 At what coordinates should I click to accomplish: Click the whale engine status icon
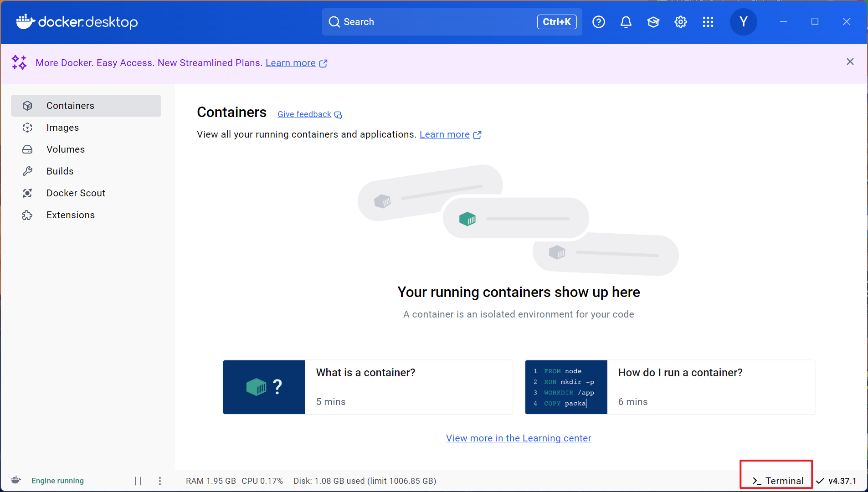click(16, 480)
